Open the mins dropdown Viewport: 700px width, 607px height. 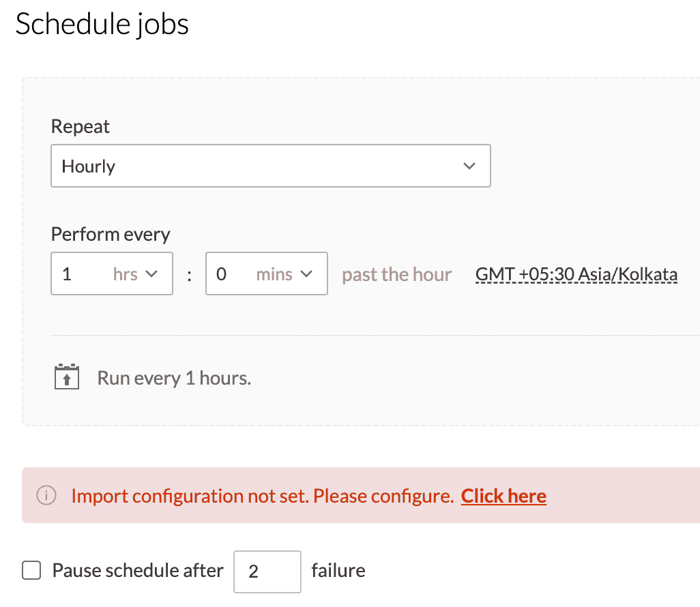click(x=266, y=274)
